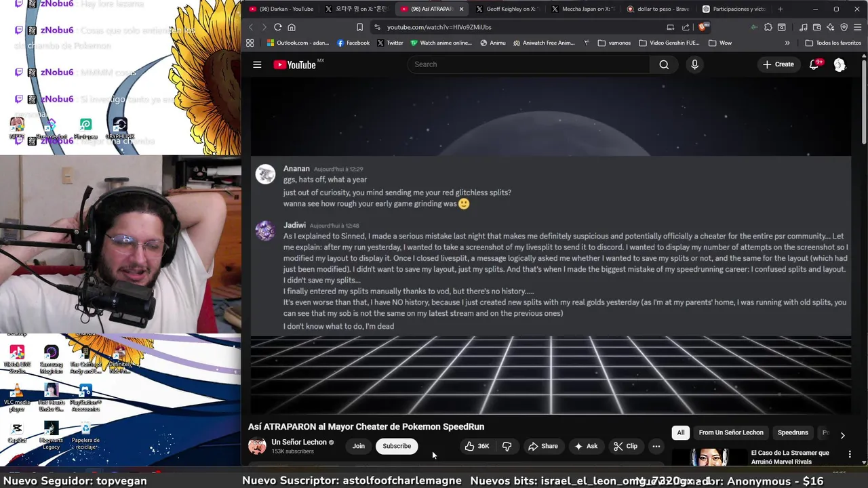Open Brave Wallet icon

click(817, 27)
